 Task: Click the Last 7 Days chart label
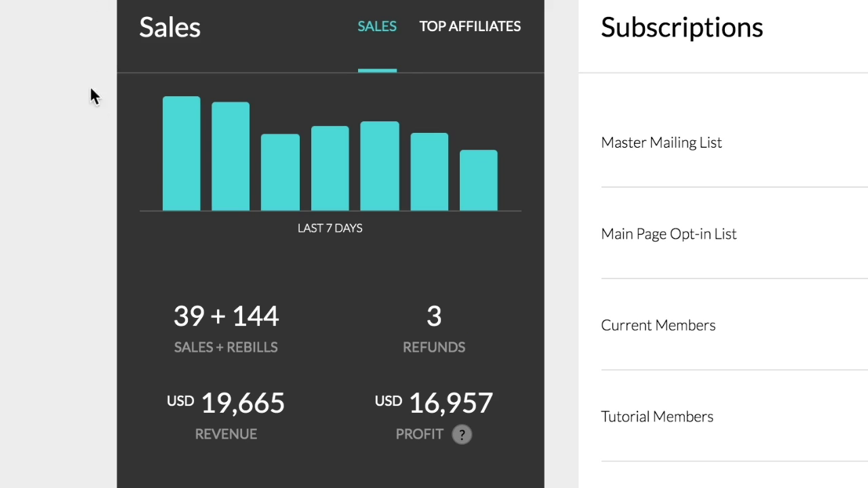(x=330, y=228)
